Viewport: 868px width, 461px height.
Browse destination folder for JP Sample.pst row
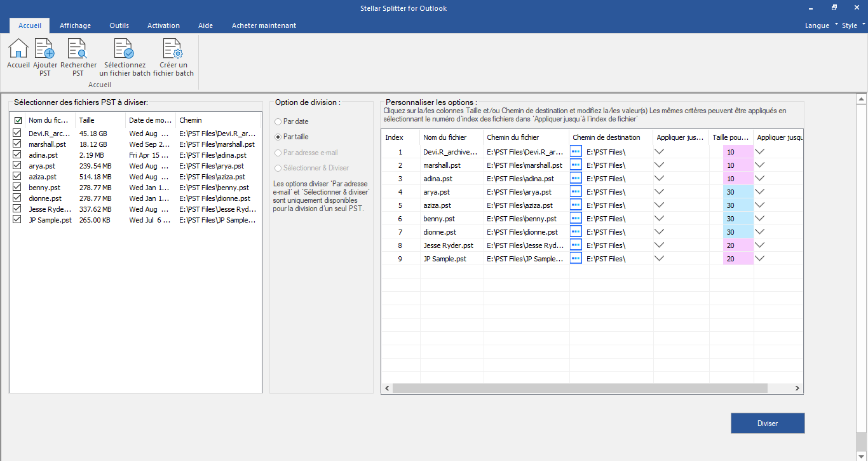coord(576,259)
